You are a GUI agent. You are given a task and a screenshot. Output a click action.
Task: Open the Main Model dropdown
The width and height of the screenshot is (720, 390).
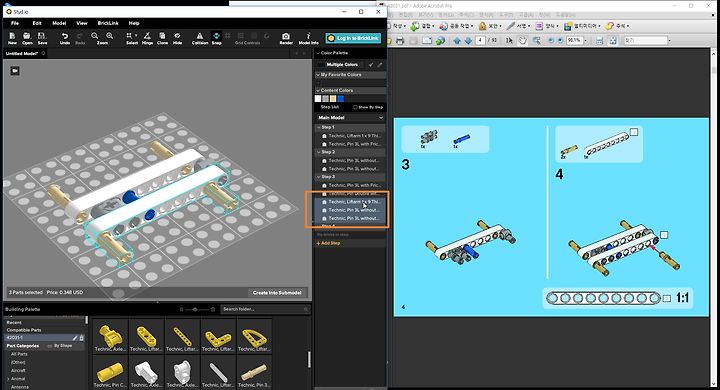pyautogui.click(x=350, y=118)
